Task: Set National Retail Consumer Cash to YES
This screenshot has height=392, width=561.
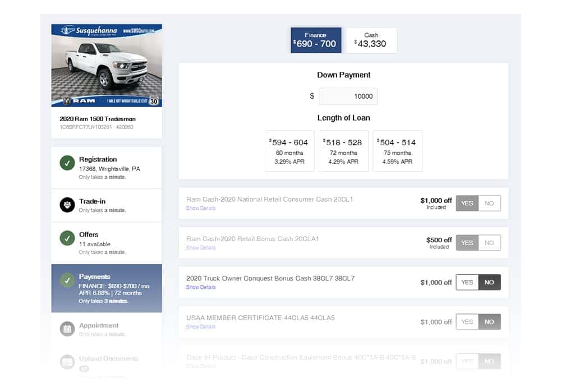Action: click(x=467, y=203)
